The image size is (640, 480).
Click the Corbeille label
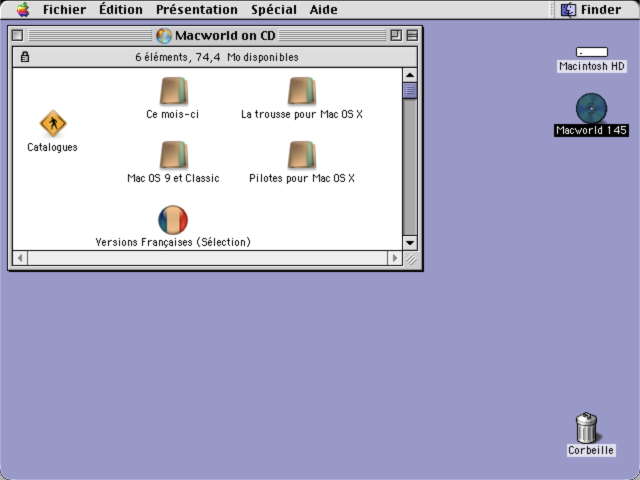click(591, 450)
